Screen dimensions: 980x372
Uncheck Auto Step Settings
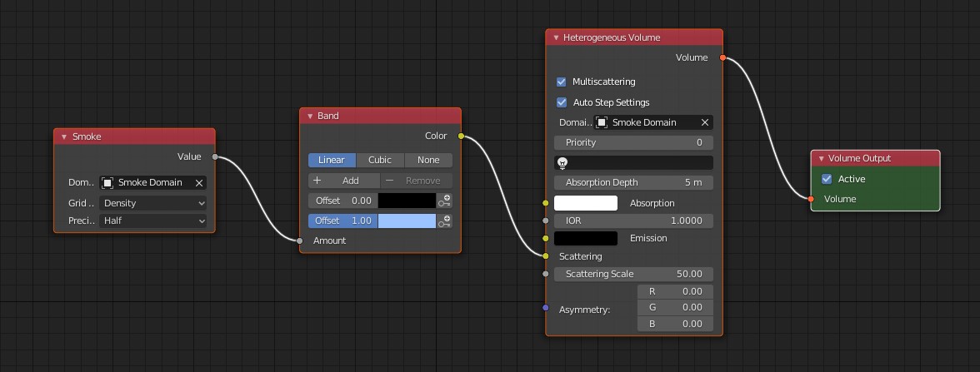pyautogui.click(x=562, y=102)
